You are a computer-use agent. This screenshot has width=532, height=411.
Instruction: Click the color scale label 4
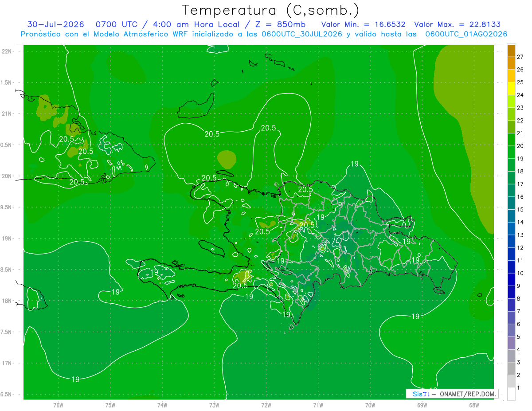tap(519, 349)
